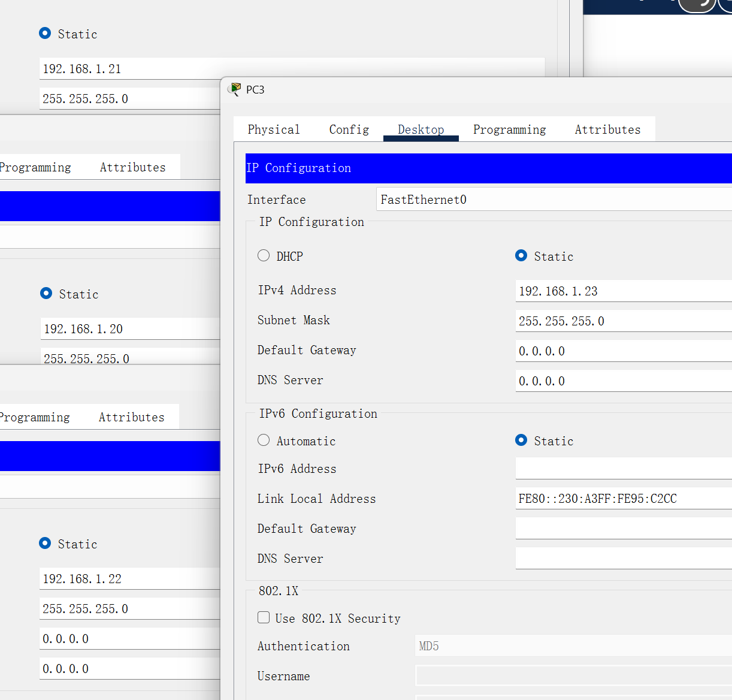This screenshot has width=732, height=700.
Task: Click the blue IP Configuration header in PC3
Action: (489, 168)
